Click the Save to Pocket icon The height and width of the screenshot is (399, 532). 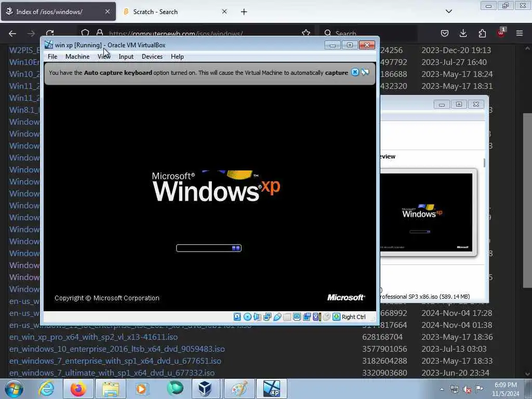click(445, 33)
